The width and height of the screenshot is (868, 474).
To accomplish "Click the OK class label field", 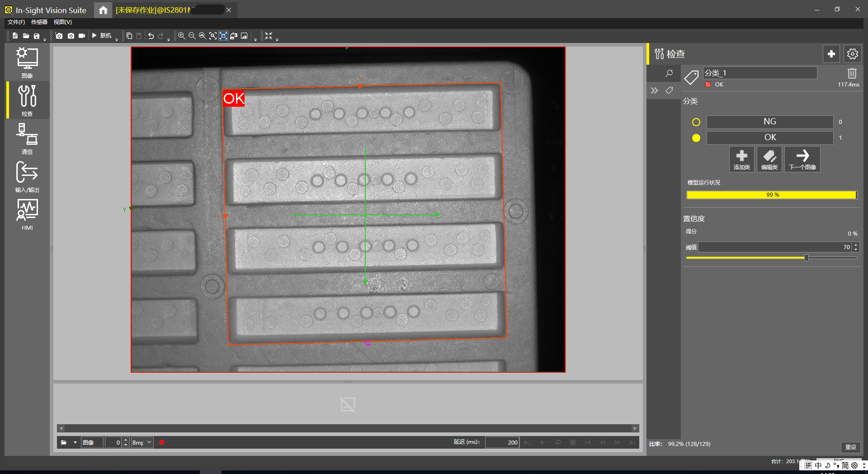I will point(770,137).
